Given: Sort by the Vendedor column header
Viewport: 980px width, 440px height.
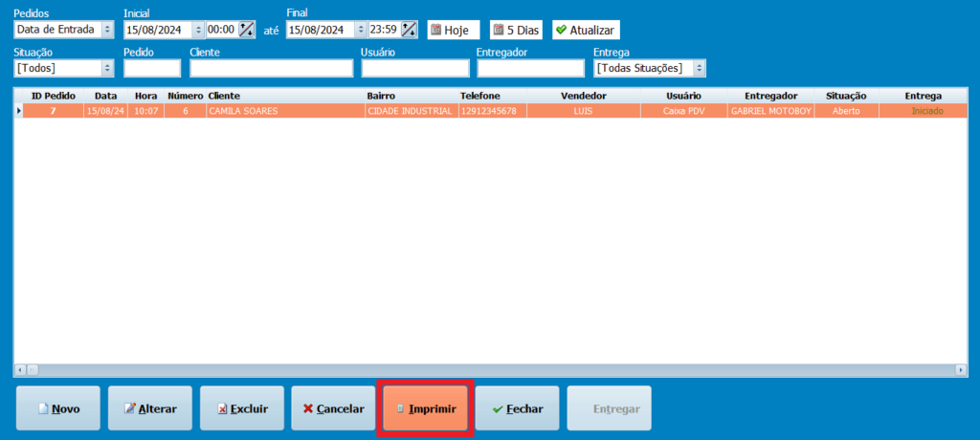Looking at the screenshot, I should (583, 96).
